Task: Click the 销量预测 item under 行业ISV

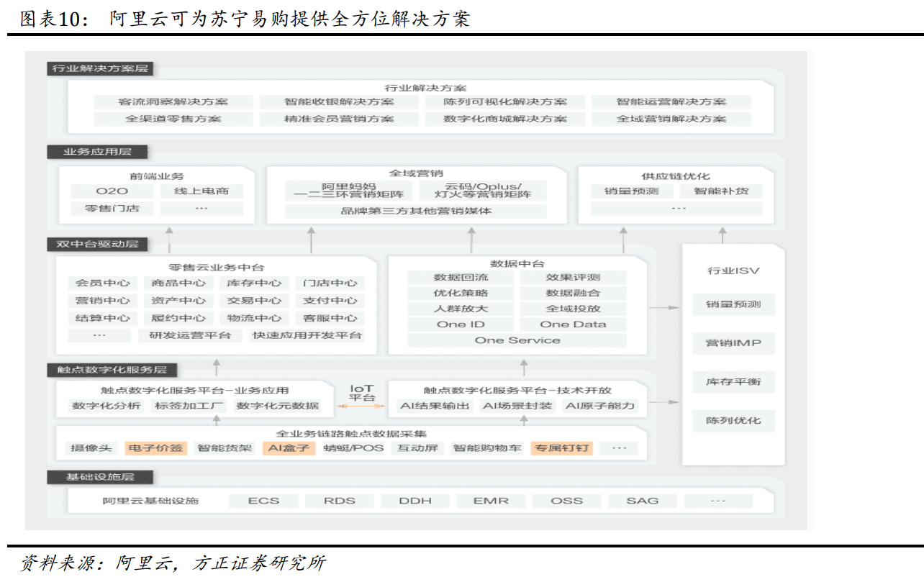Action: (x=733, y=304)
